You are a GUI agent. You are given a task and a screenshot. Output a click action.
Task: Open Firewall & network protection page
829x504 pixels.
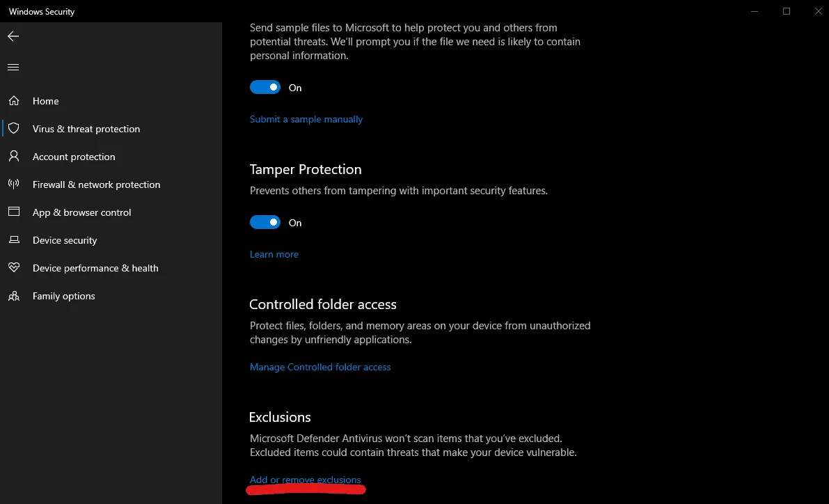pyautogui.click(x=96, y=184)
